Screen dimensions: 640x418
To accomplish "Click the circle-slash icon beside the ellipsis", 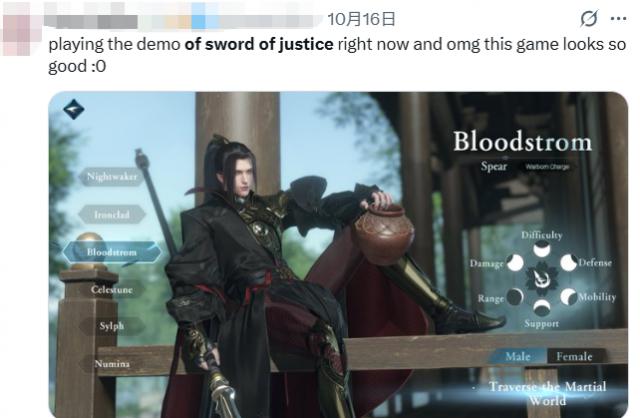I will pyautogui.click(x=589, y=19).
